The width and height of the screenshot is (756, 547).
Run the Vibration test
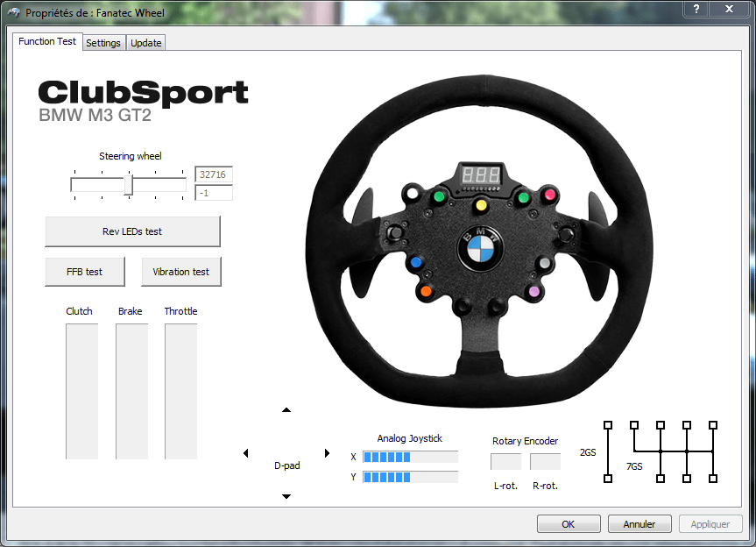pos(180,272)
